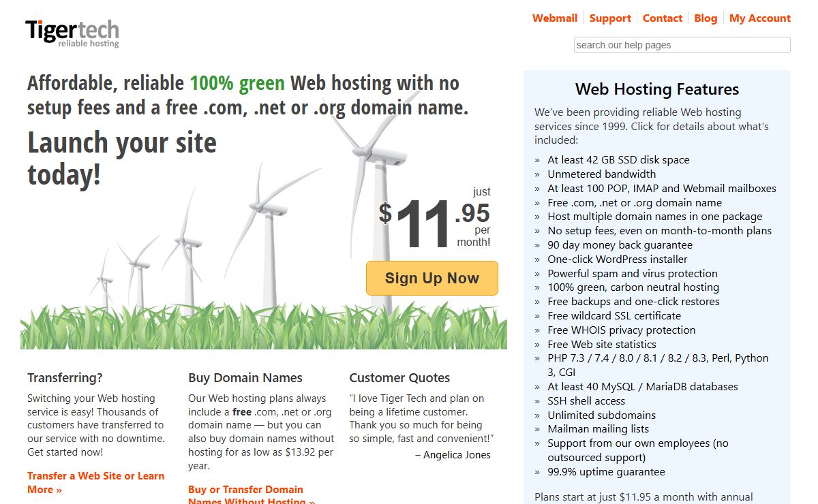This screenshot has height=504, width=818.
Task: Click the Angelica Jones attribution
Action: pyautogui.click(x=453, y=455)
